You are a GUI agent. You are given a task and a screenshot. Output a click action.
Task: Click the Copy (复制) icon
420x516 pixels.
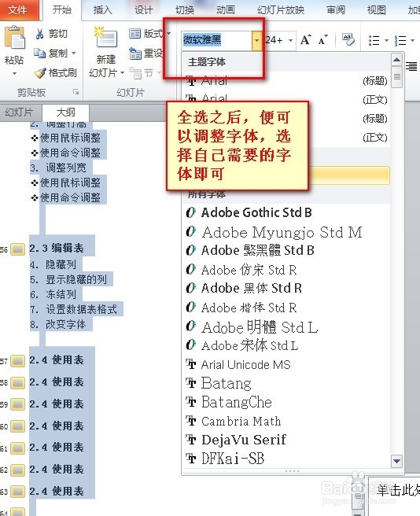coord(39,53)
